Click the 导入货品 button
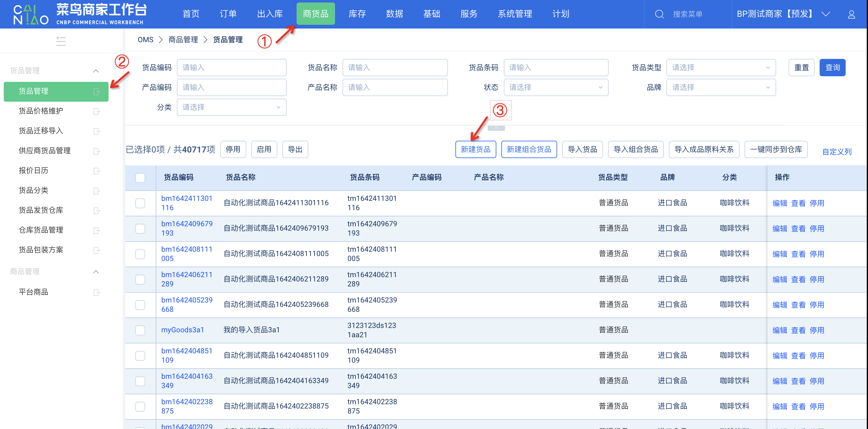The width and height of the screenshot is (868, 429). click(x=582, y=149)
